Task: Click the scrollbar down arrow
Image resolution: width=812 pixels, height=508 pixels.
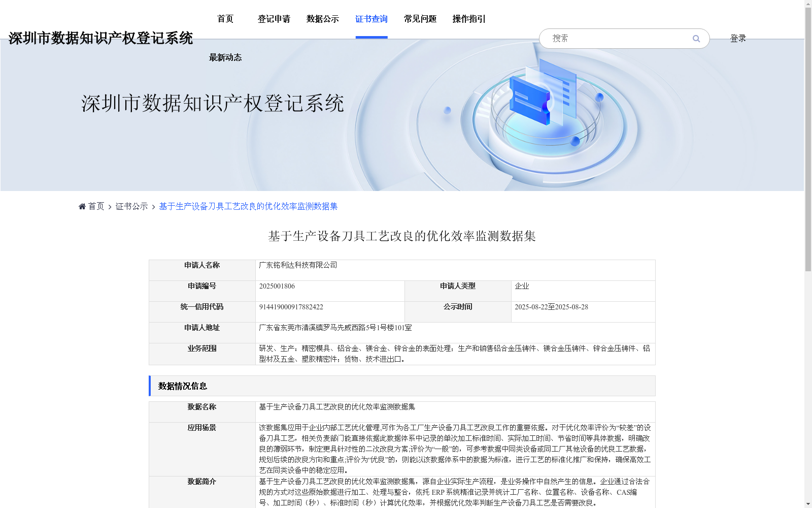Action: pyautogui.click(x=808, y=504)
